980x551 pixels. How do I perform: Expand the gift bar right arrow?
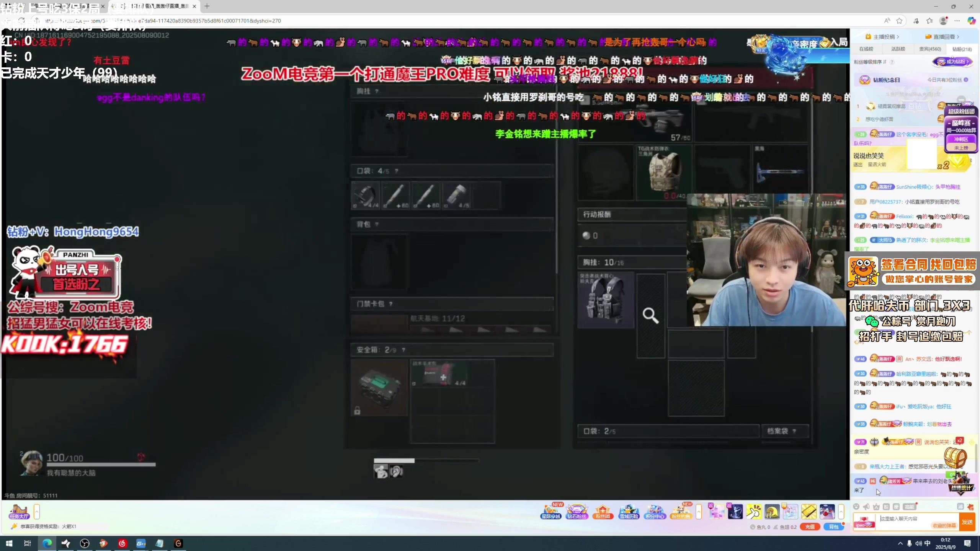tap(841, 512)
